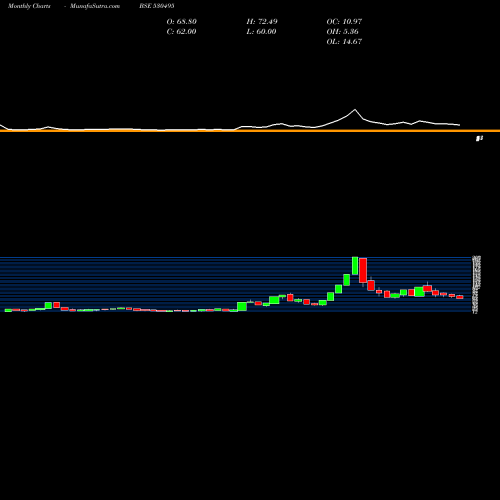Image resolution: width=500 pixels, height=500 pixels.
Task: Click the close value 'C: 62.00'
Action: (181, 32)
